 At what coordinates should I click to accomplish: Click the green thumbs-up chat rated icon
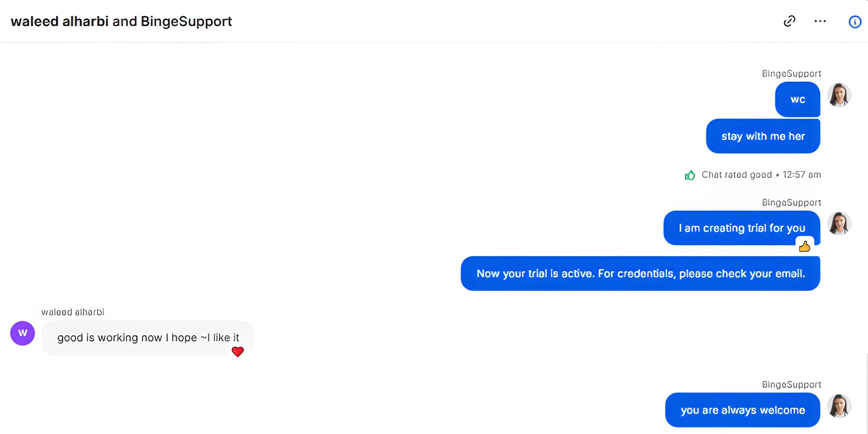pos(690,175)
